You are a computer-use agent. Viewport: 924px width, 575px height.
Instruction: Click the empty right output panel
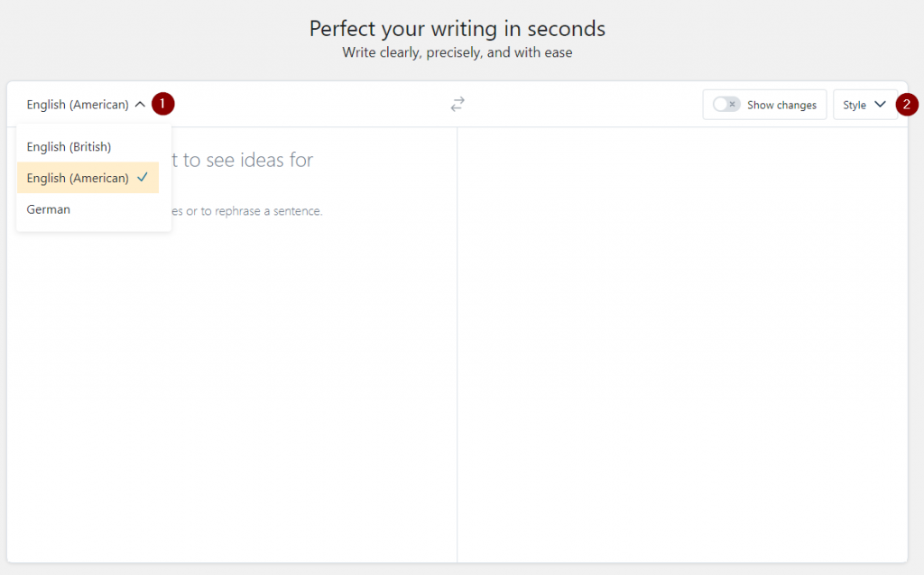(x=681, y=343)
